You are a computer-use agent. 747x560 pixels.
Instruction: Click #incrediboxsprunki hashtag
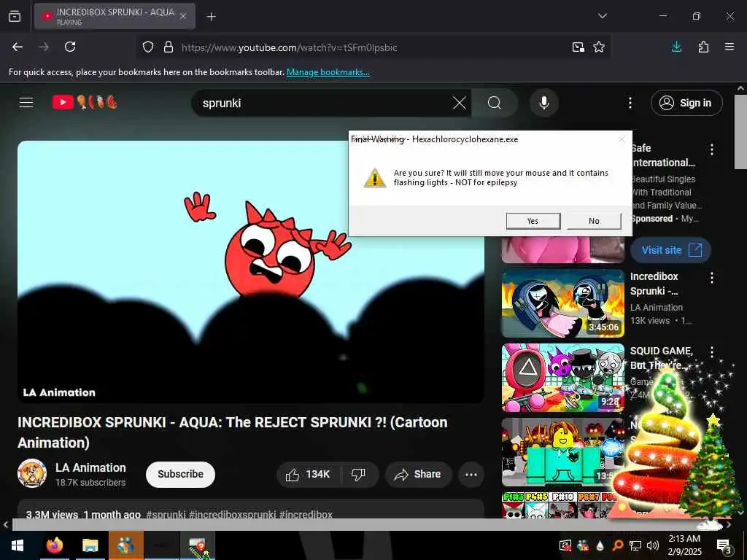pyautogui.click(x=232, y=515)
